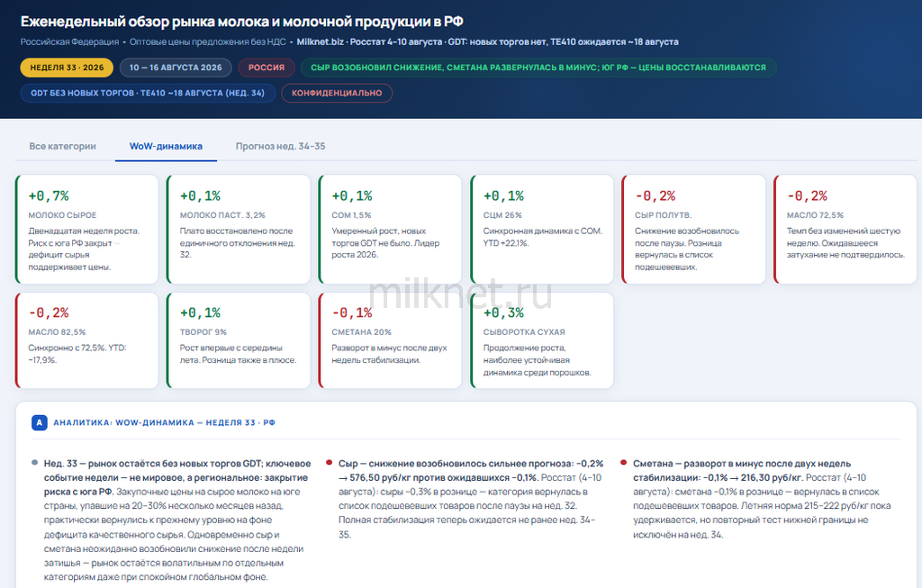This screenshot has height=588, width=922.
Task: Select the "СМЕТАНА 20%" -0,1% card
Action: 391,340
